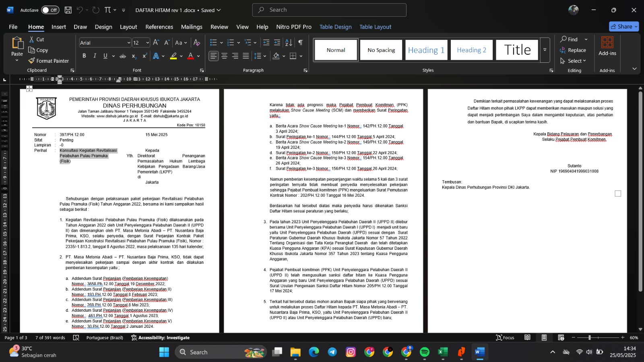Toggle Bold formatting
Image resolution: width=644 pixels, height=362 pixels.
84,56
